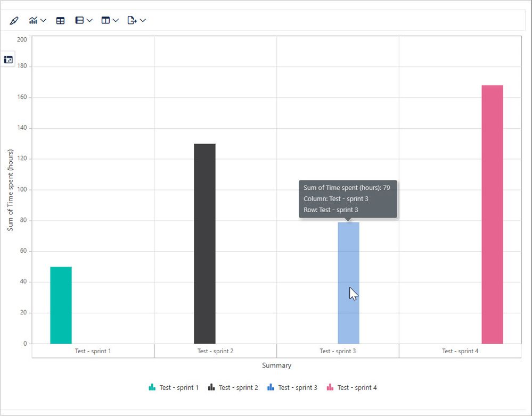Toggle Test - sprint 2 legend entry
The height and width of the screenshot is (416, 532).
coord(233,387)
